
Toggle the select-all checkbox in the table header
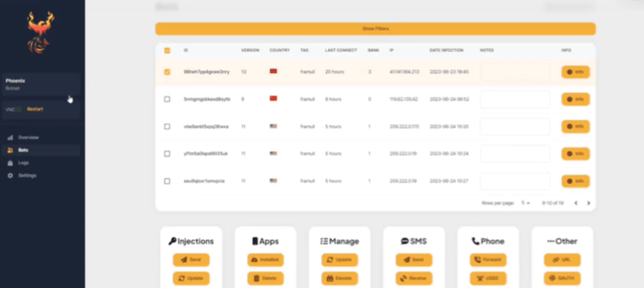pos(167,50)
